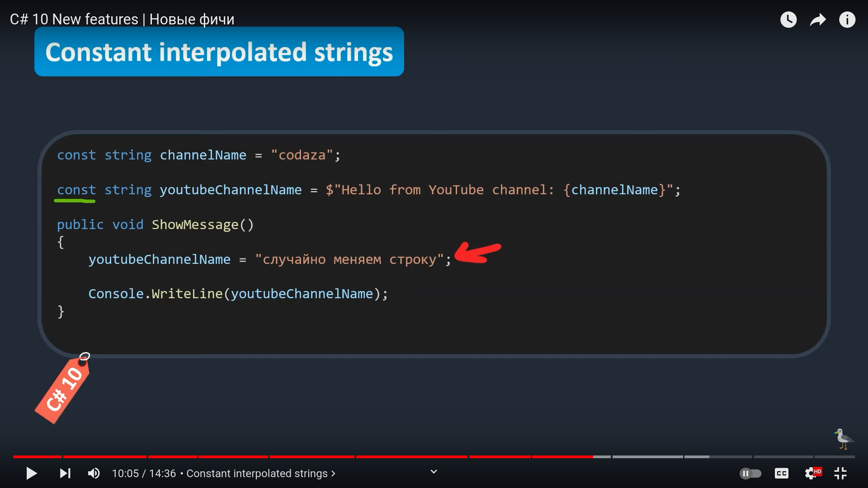Expand the Constant interpolated strings chapter list
This screenshot has width=868, height=488.
260,473
